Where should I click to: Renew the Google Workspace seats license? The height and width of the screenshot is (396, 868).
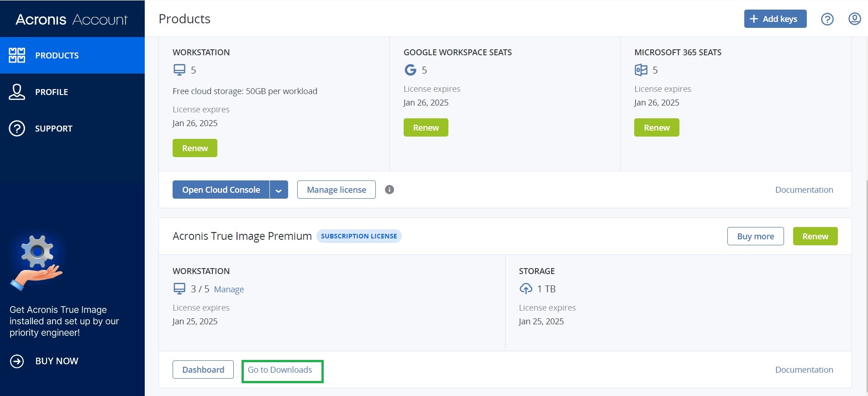426,127
